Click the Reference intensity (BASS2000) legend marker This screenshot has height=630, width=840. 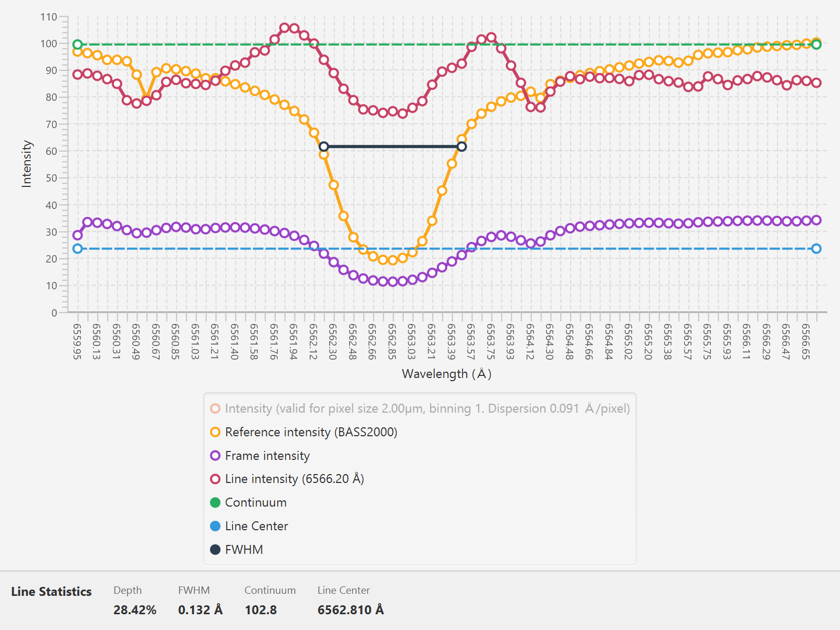coord(215,432)
